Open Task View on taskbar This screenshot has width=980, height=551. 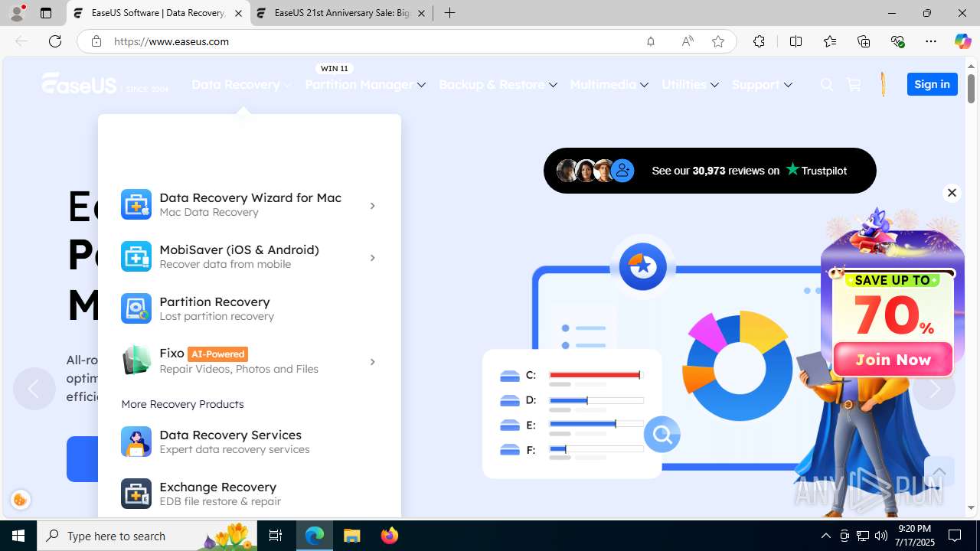276,536
